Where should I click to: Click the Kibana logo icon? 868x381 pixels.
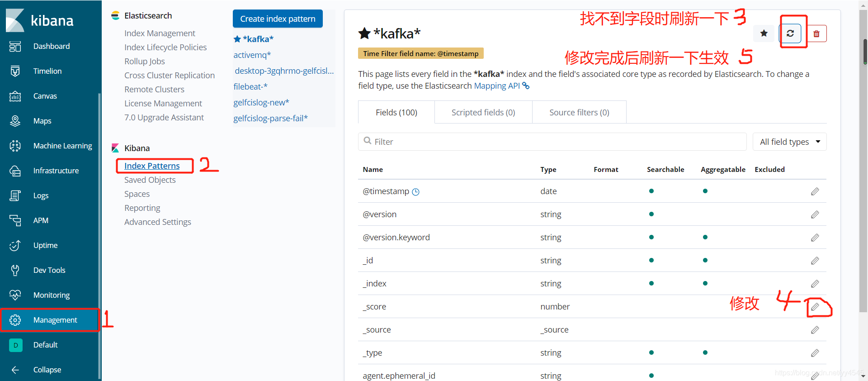coord(15,20)
